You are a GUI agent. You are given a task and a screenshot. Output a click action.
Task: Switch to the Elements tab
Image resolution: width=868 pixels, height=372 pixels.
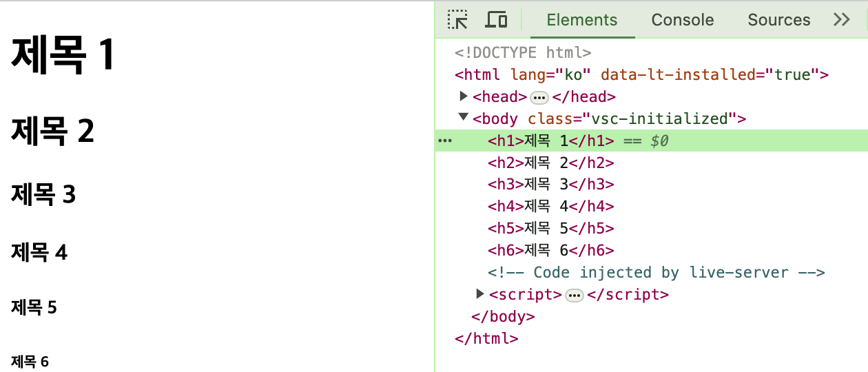pos(582,20)
